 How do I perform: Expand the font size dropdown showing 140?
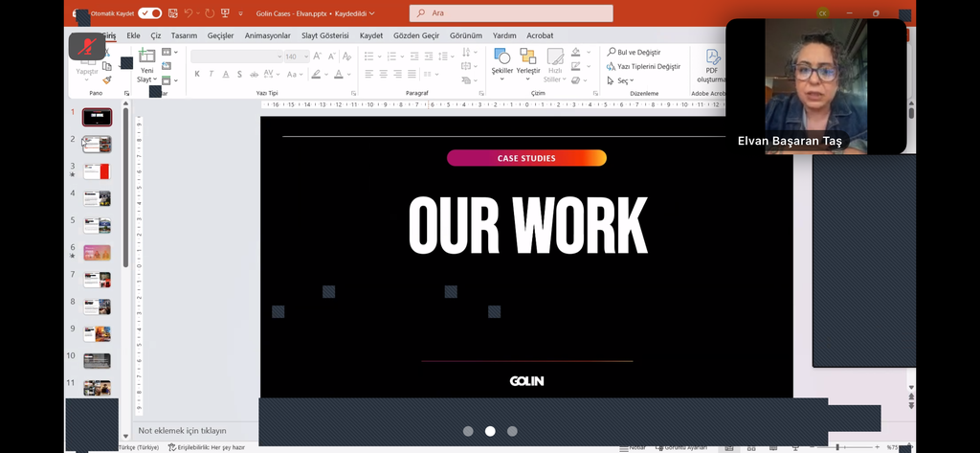[304, 57]
